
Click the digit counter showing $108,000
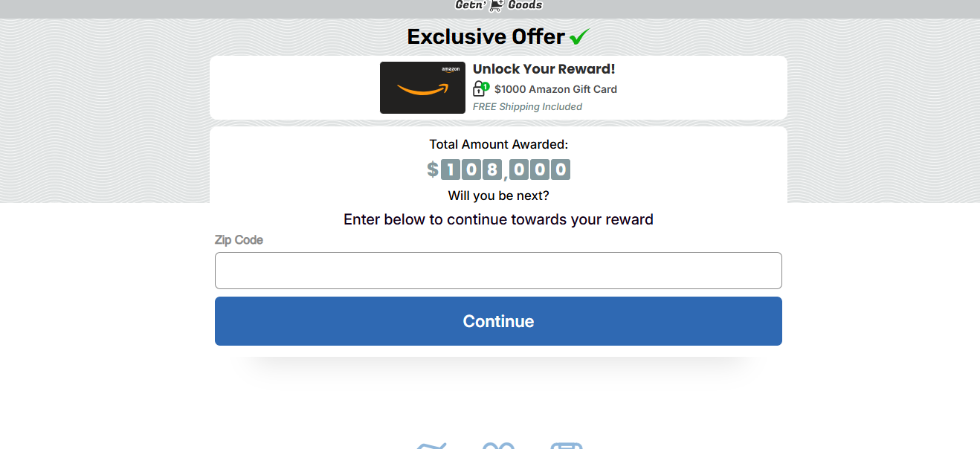(x=498, y=169)
